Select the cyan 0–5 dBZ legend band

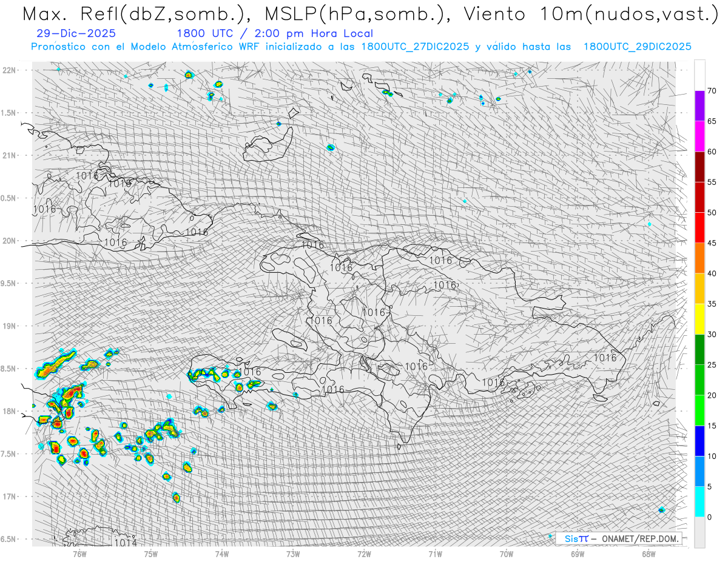tap(699, 502)
